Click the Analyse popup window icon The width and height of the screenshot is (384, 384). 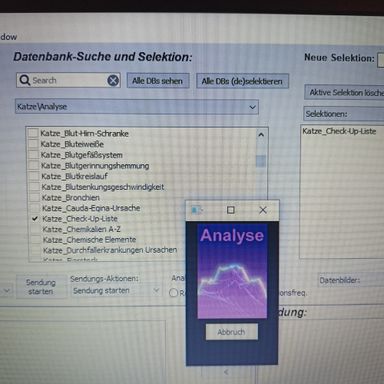pyautogui.click(x=196, y=210)
